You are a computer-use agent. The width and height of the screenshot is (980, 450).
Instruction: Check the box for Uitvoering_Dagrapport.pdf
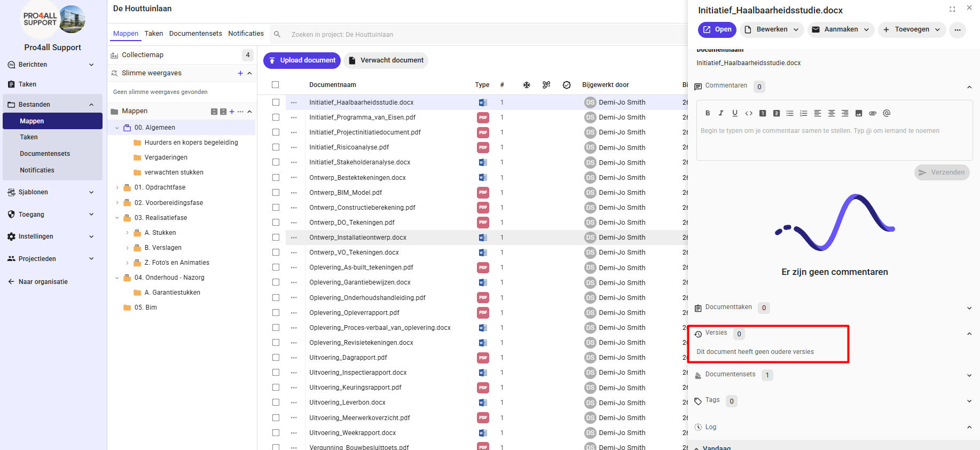point(276,358)
